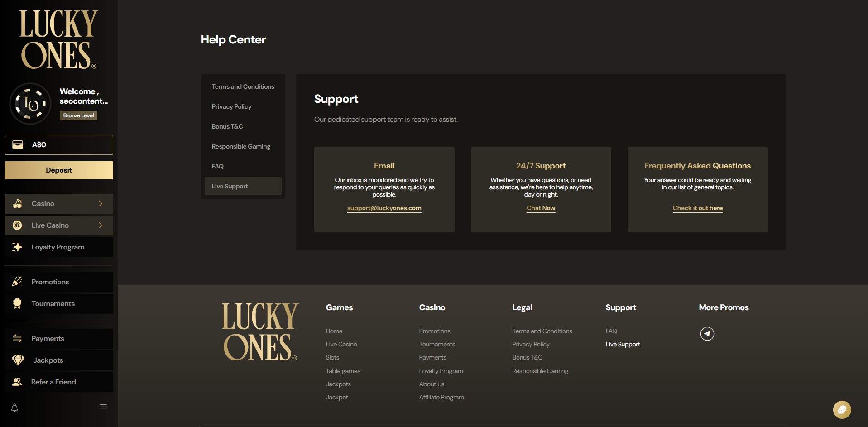The image size is (868, 427).
Task: Click footer About Us link
Action: pyautogui.click(x=432, y=384)
